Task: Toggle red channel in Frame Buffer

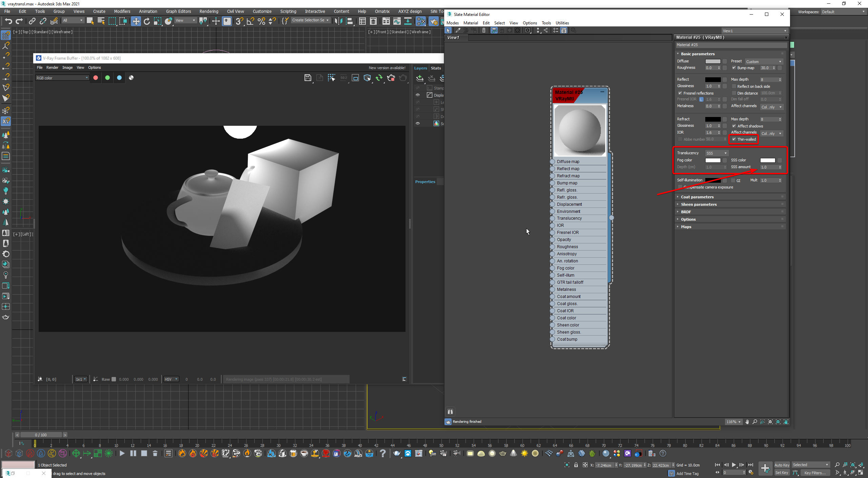Action: [96, 78]
